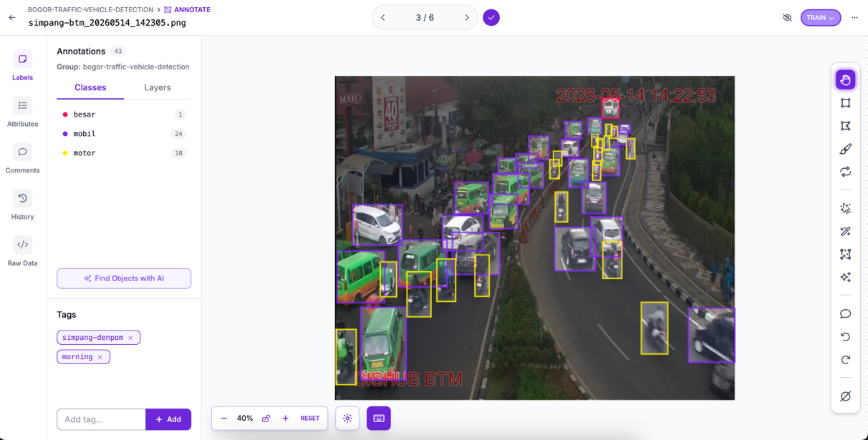Click the Add tag button
Image resolution: width=868 pixels, height=440 pixels.
pos(168,419)
